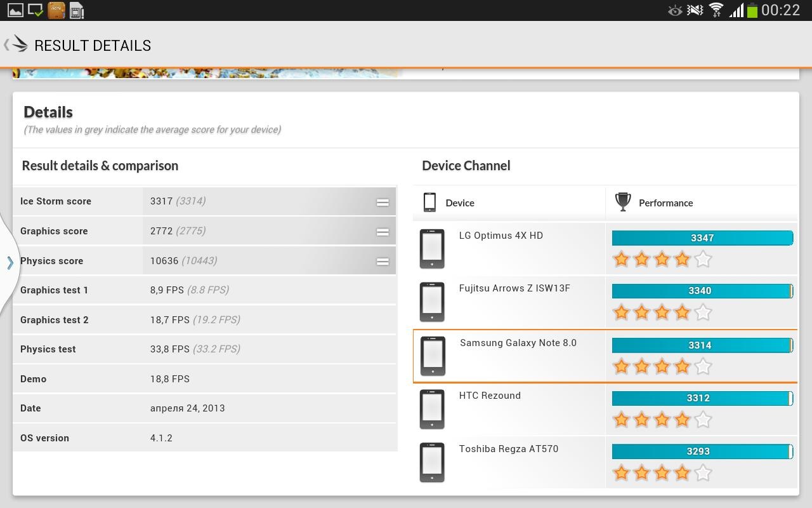Viewport: 812px width, 508px height.
Task: Tap the Toshiba Regza AT570 phone icon
Action: (432, 462)
